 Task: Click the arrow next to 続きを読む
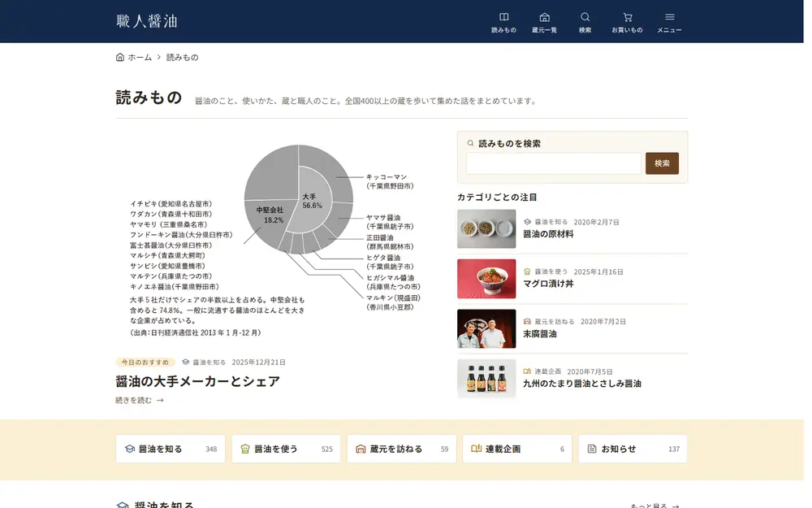tap(160, 400)
